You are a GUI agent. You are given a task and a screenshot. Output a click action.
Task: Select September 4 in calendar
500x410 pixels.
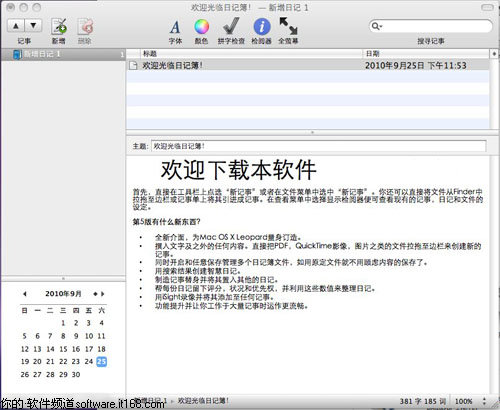pyautogui.click(x=102, y=323)
